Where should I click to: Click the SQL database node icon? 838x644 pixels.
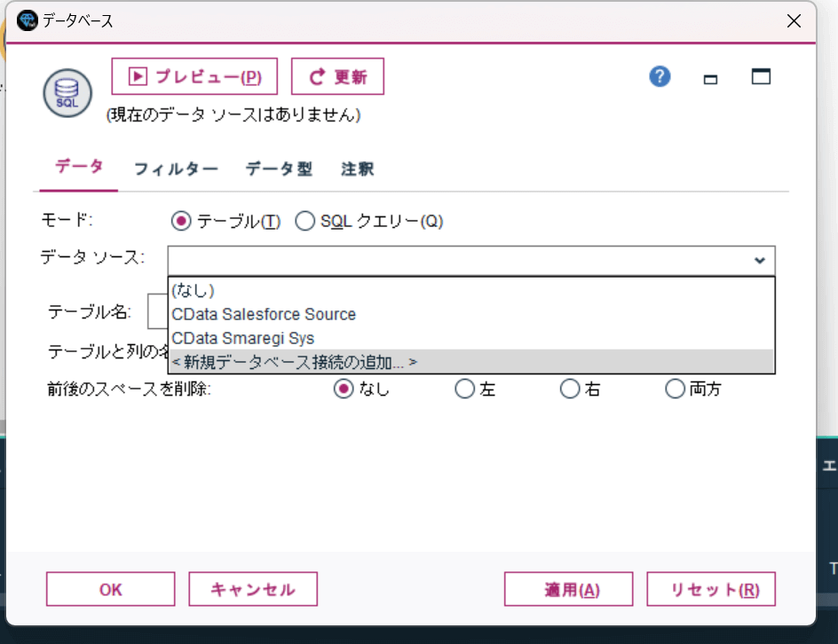[x=67, y=92]
